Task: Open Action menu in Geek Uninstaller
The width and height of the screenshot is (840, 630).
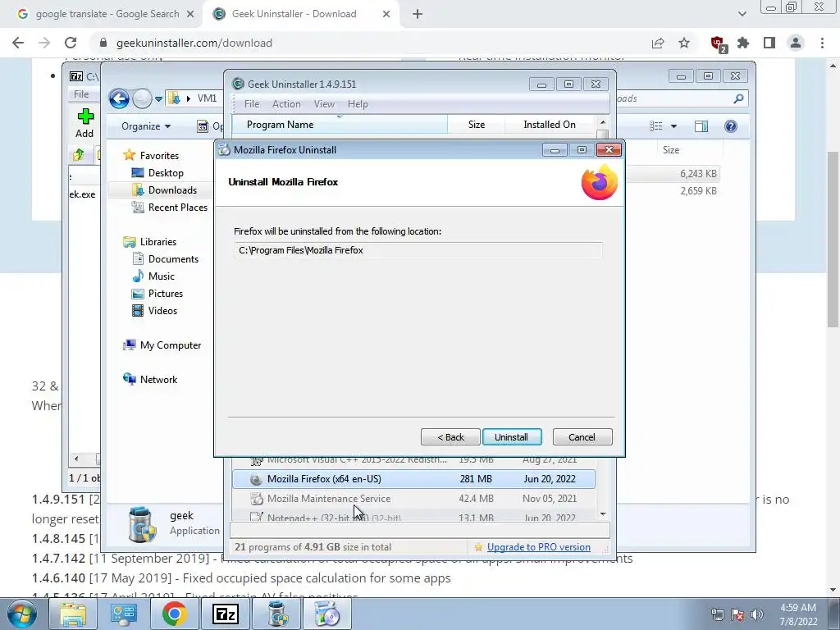Action: pos(286,104)
